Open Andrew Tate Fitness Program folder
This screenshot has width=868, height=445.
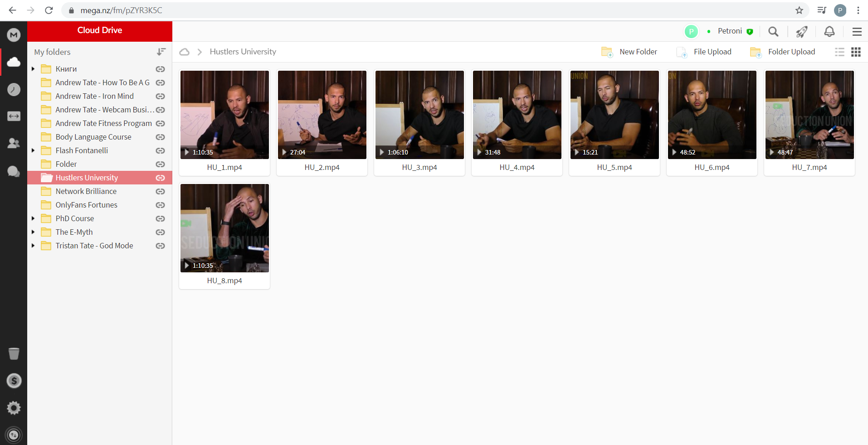point(100,123)
